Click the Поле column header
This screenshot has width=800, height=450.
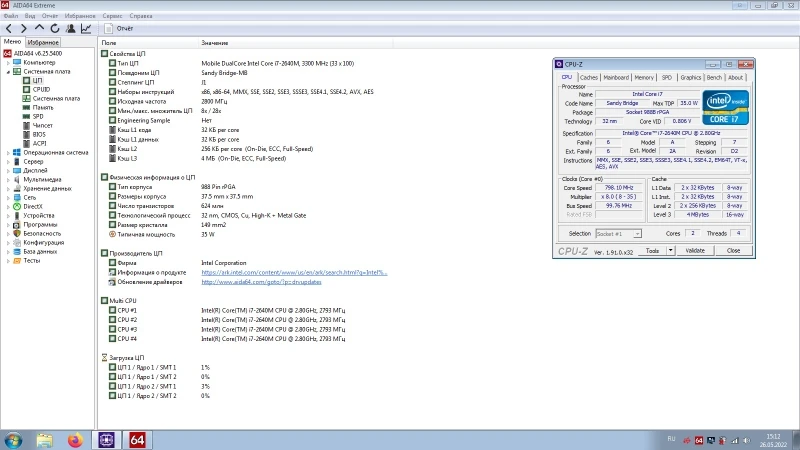pos(148,43)
